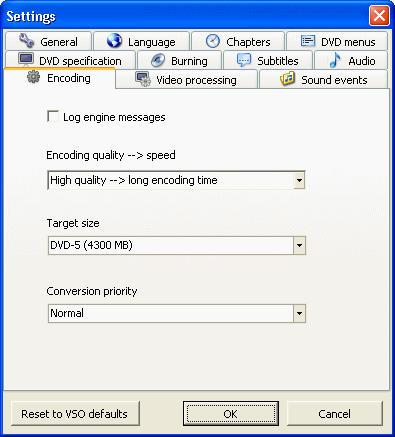Click the monitor icon on DVD specification tab

(26, 59)
